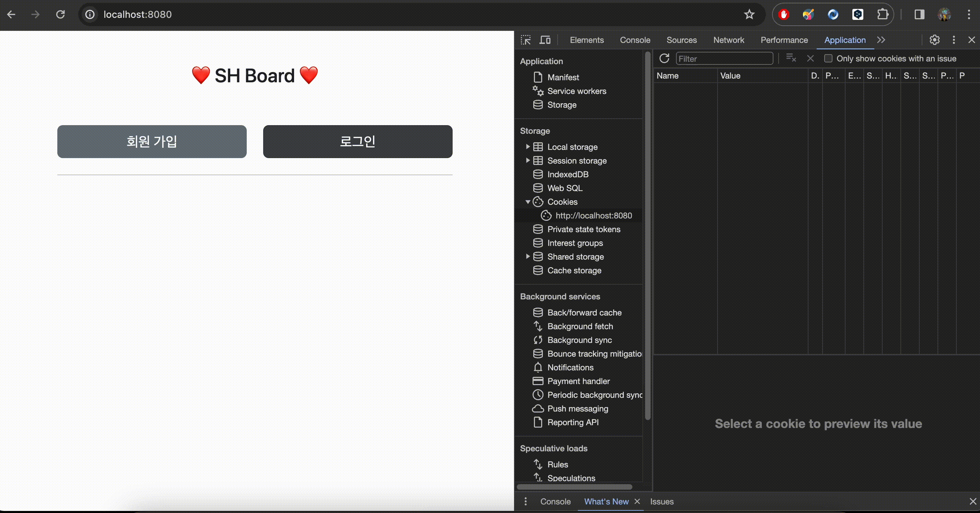980x513 pixels.
Task: Click the clear all cookies icon
Action: [791, 59]
